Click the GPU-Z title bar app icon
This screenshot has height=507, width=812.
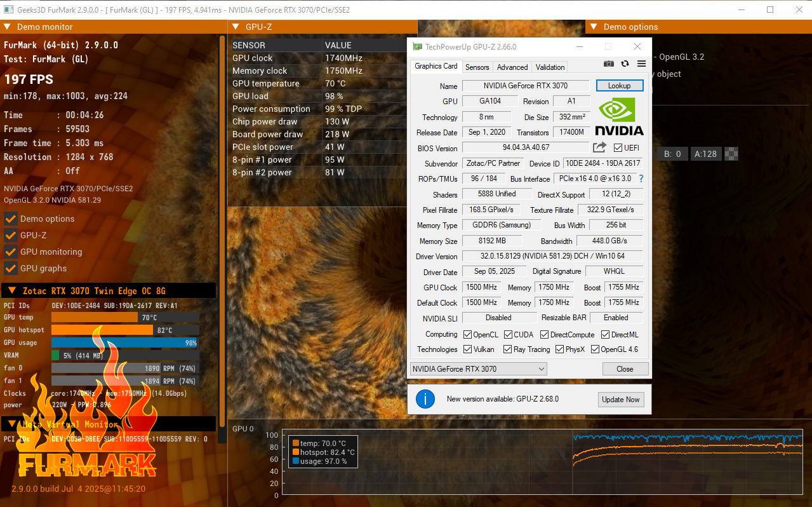[417, 46]
